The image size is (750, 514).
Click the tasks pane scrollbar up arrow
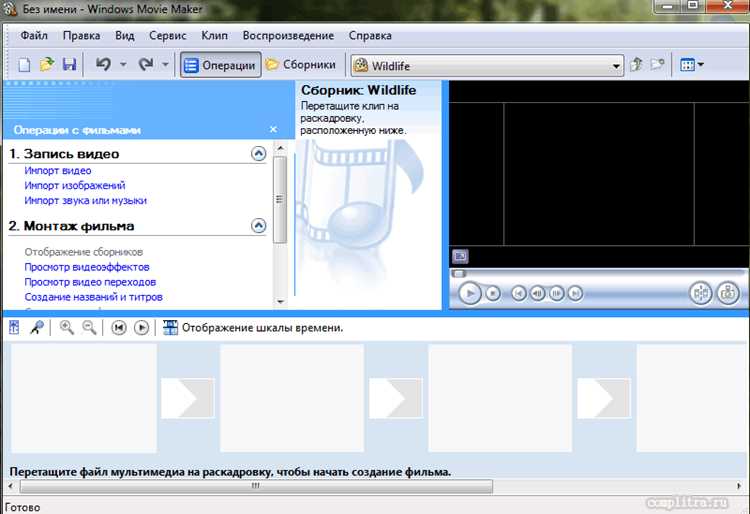click(x=280, y=148)
